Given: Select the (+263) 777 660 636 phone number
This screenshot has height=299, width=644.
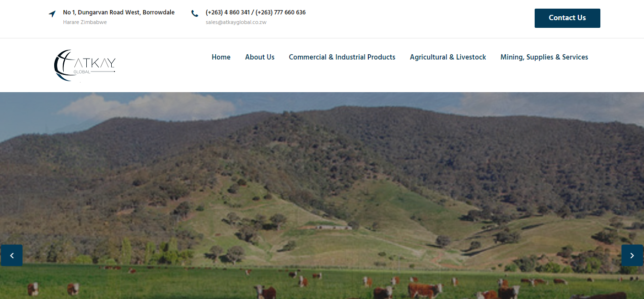Looking at the screenshot, I should pos(281,12).
